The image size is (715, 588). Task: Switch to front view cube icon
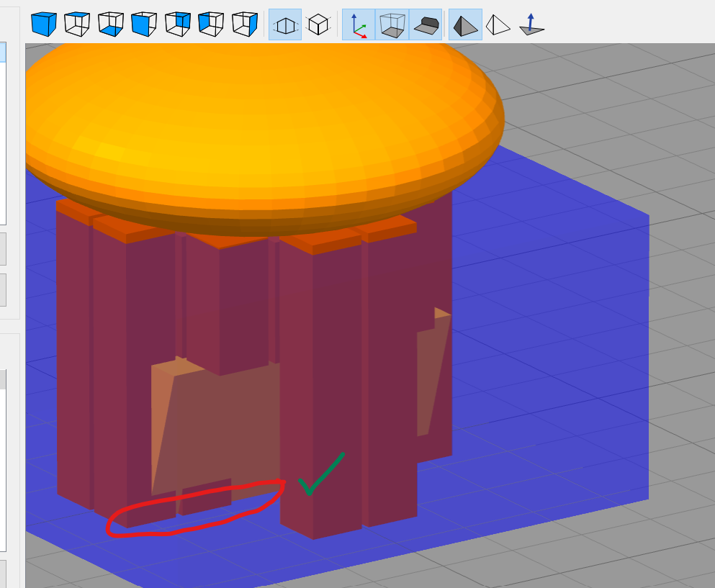[144, 24]
